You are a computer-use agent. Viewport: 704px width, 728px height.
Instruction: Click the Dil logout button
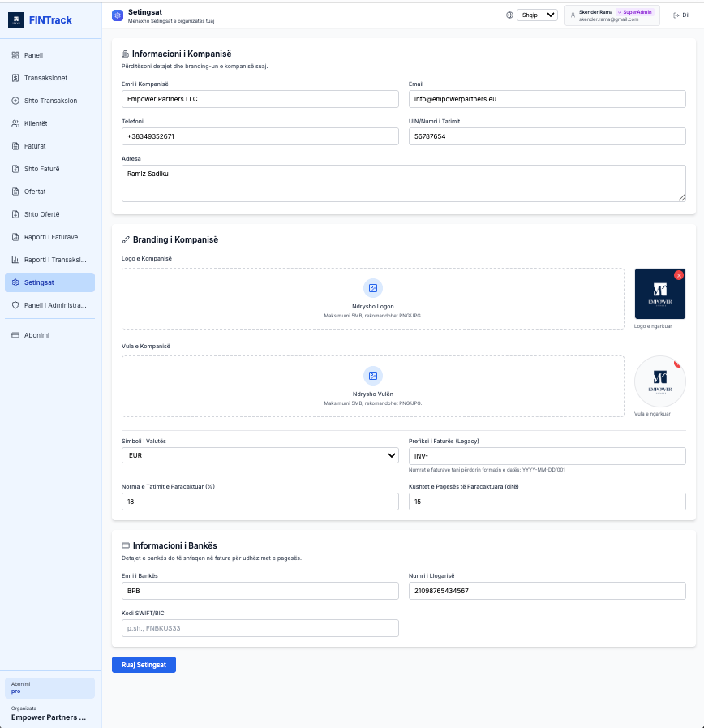click(681, 15)
